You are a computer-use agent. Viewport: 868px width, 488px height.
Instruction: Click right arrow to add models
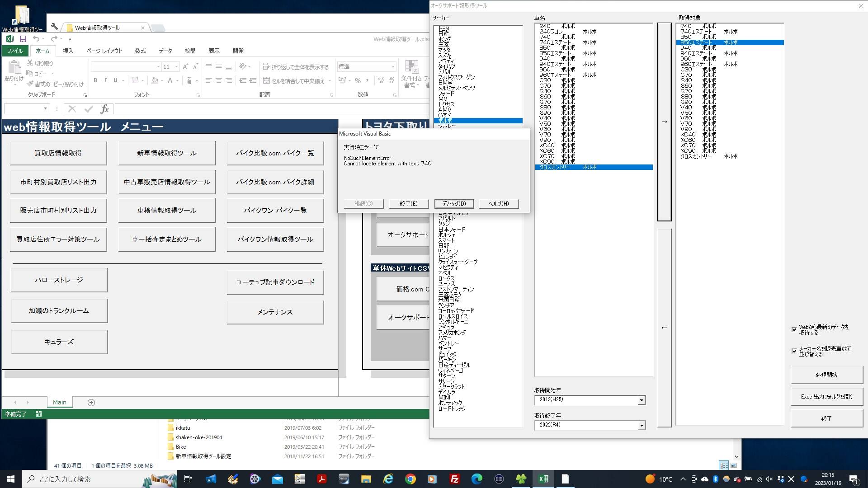[664, 122]
